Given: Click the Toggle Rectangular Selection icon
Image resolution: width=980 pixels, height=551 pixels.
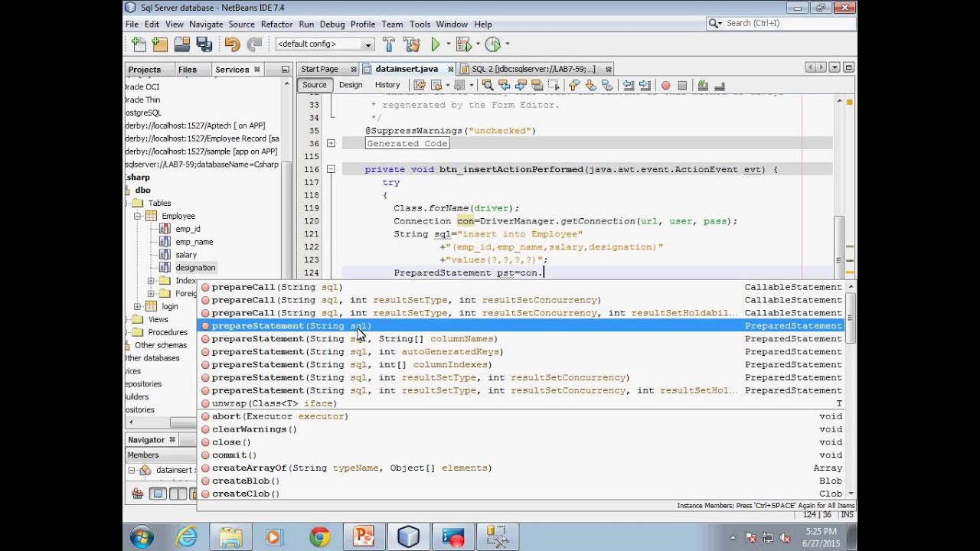Looking at the screenshot, I should [553, 85].
